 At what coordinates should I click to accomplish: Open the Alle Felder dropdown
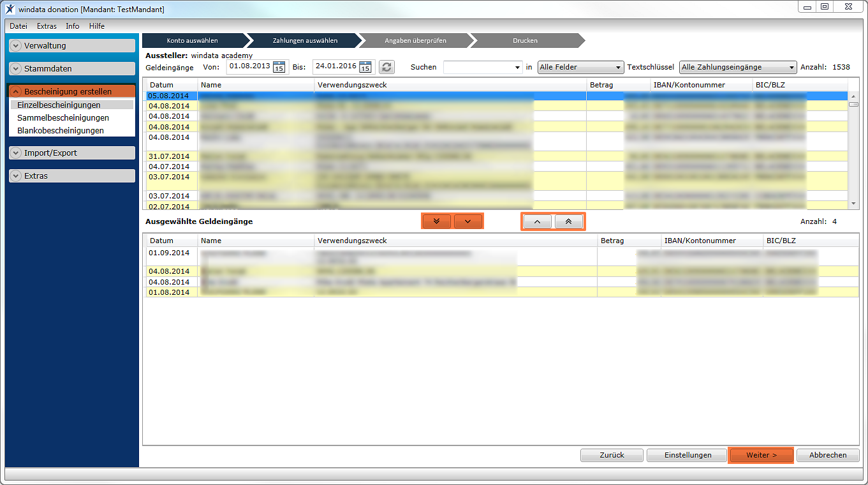coord(580,67)
